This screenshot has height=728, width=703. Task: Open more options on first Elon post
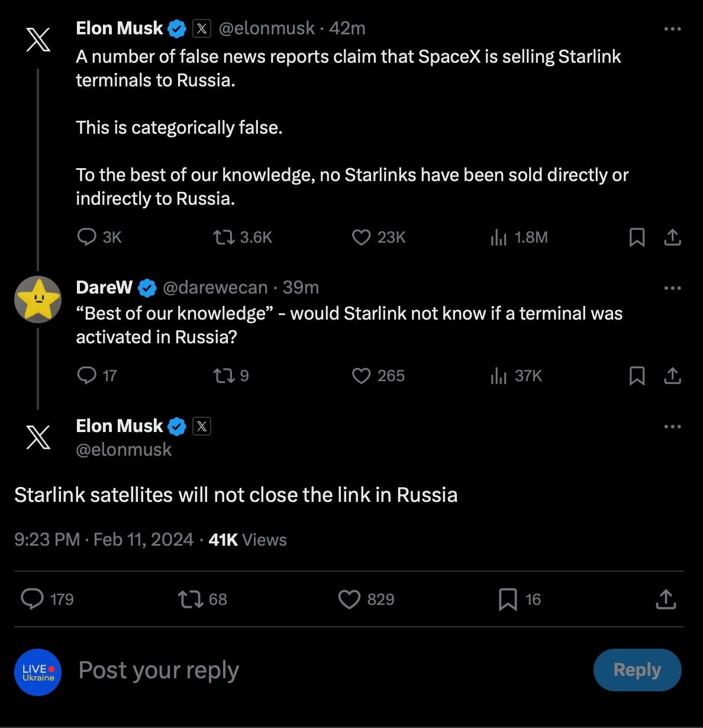[673, 28]
